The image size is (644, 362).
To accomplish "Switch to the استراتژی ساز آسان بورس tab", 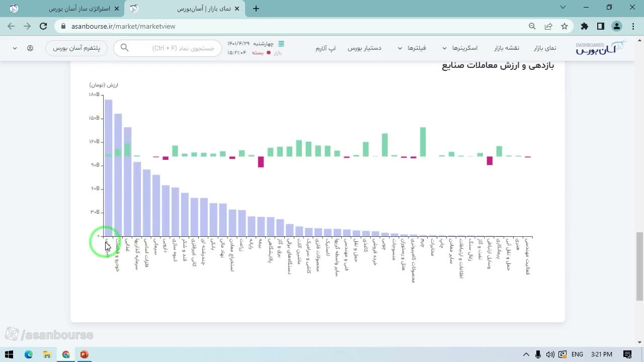I will pyautogui.click(x=65, y=9).
